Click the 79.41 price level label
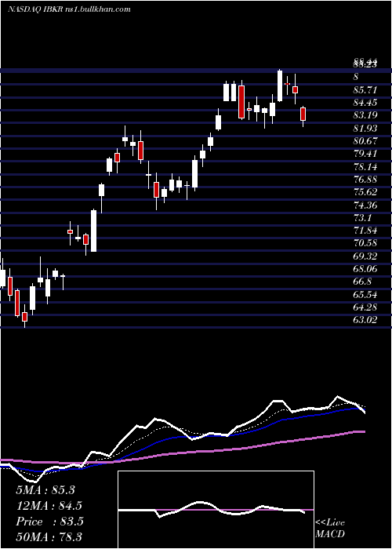The image size is (392, 549). click(x=365, y=154)
